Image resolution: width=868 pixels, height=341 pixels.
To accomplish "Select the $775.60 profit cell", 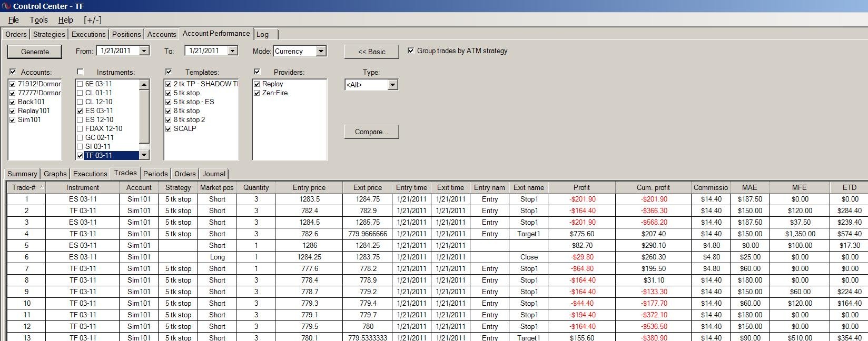I will [581, 234].
